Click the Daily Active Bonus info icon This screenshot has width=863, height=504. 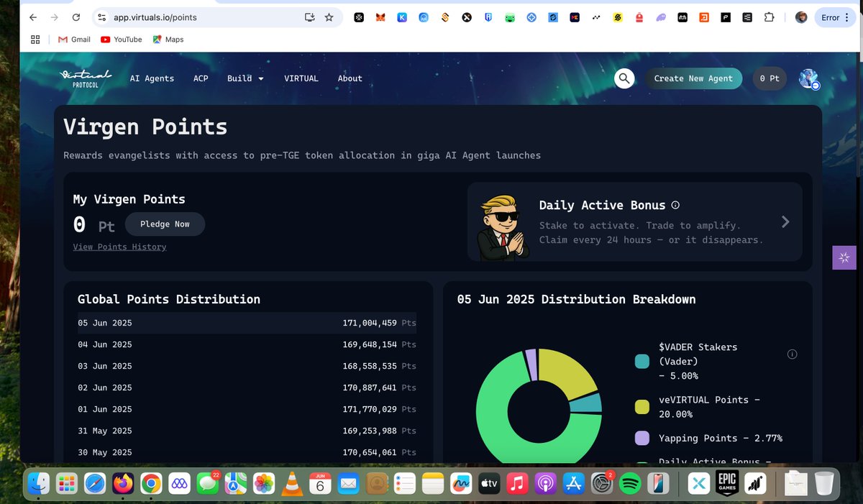coord(675,205)
